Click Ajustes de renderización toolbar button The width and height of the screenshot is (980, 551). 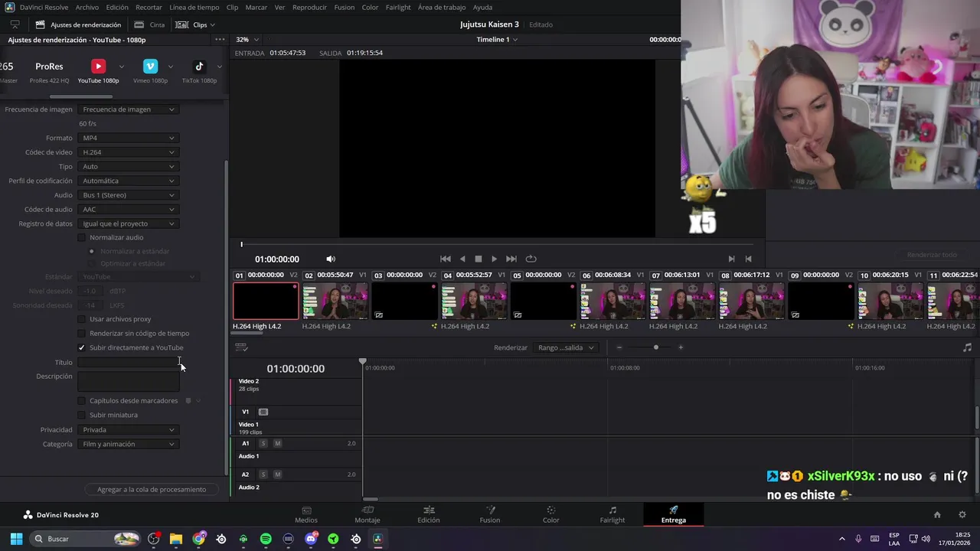[x=79, y=24]
